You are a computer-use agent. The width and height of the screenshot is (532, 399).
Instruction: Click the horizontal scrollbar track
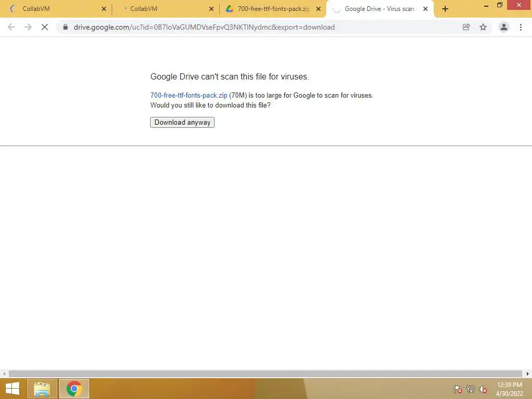pos(265,374)
